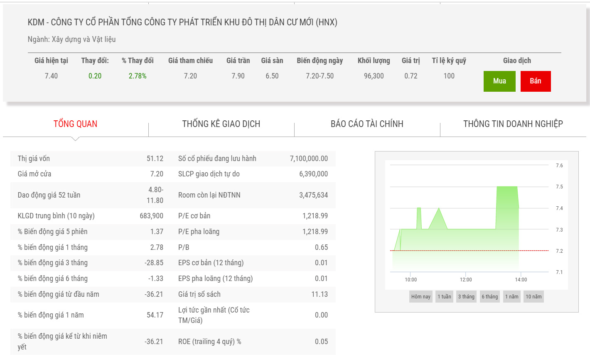Screen dimensions: 590x364
Task: Switch chart to 6 tháng range
Action: coord(489,296)
